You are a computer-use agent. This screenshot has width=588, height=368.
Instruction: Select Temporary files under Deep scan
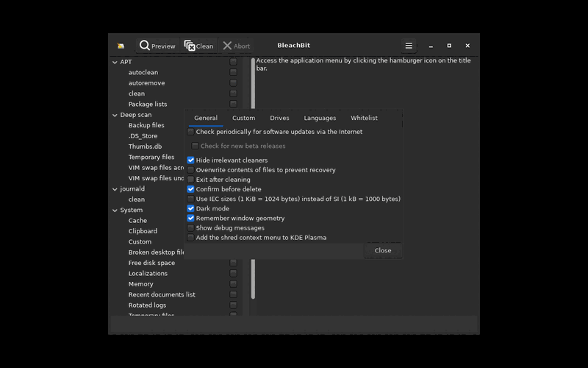click(x=151, y=157)
